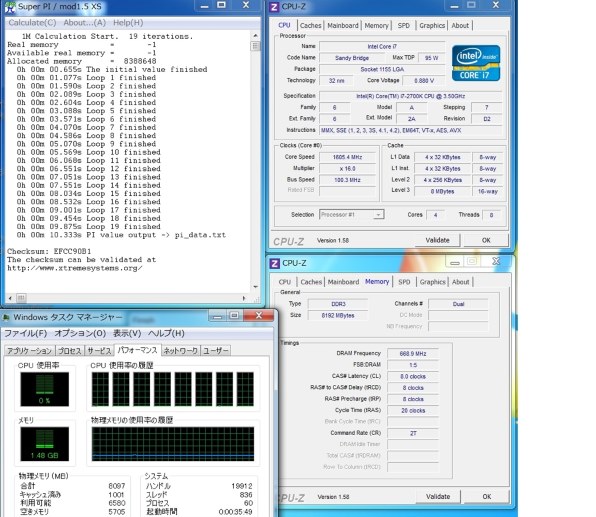Open ファイル(F) menu in Task Manager

pyautogui.click(x=25, y=333)
